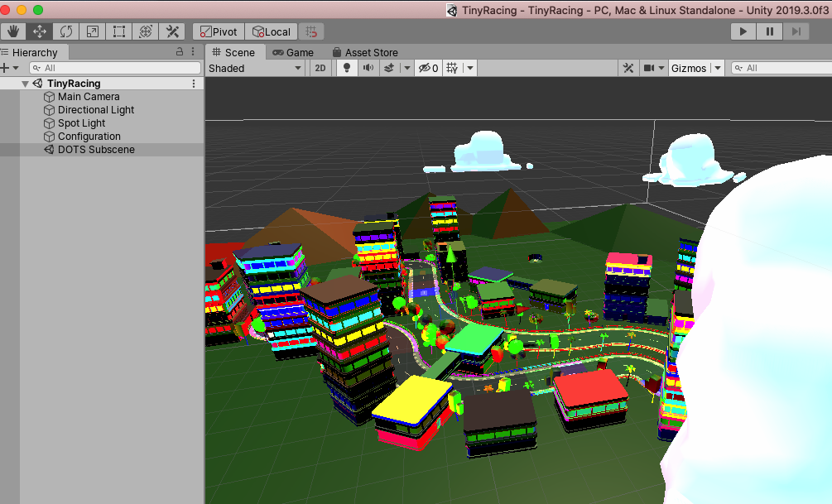
Task: Open the Custom Editor Tools icon
Action: 171,31
